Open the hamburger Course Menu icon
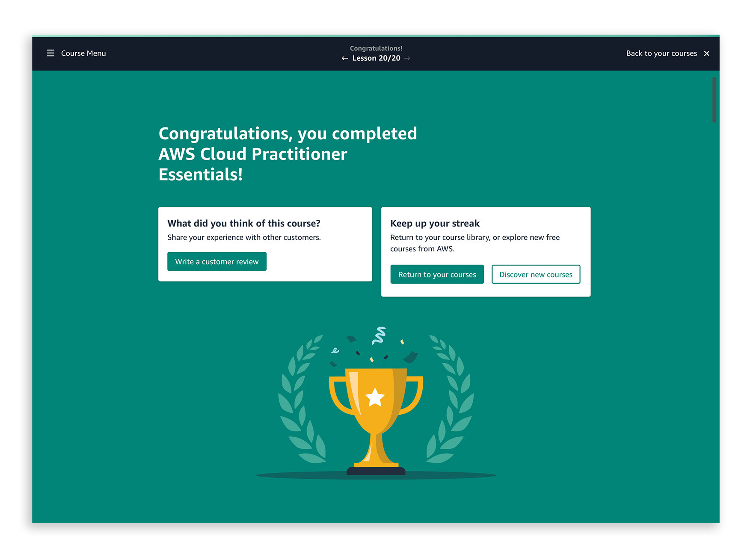Viewport: 750px width, 560px height. coord(50,53)
